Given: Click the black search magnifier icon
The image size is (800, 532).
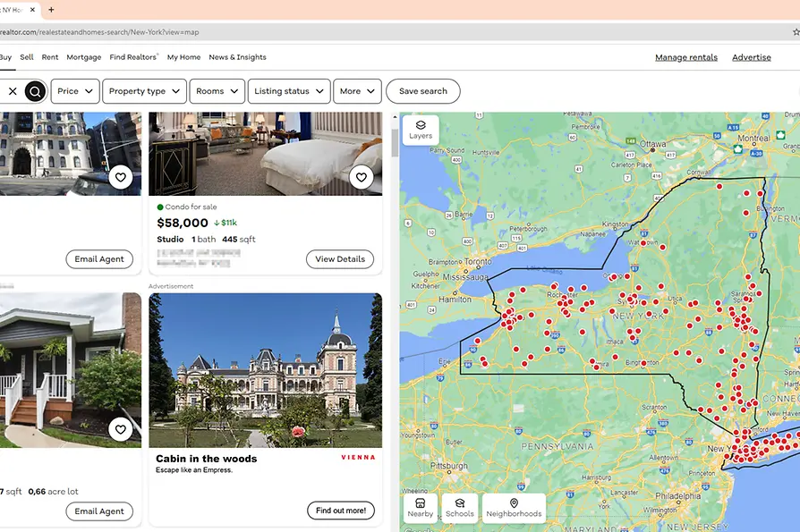Looking at the screenshot, I should click(x=35, y=91).
